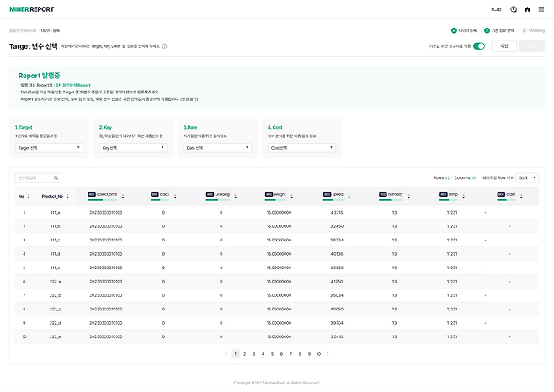The height and width of the screenshot is (392, 554).
Task: Select the Modeling step
Action: 532,29
